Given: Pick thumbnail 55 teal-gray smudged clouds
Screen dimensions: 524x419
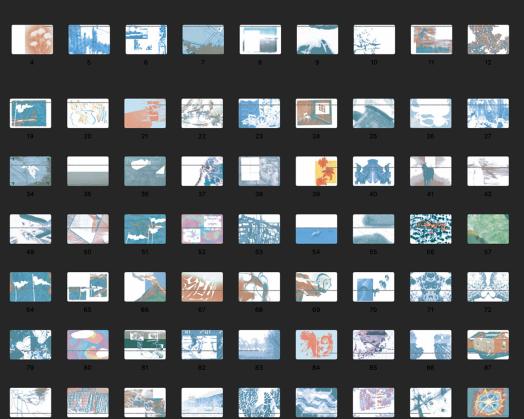Looking at the screenshot, I should pos(373,229).
